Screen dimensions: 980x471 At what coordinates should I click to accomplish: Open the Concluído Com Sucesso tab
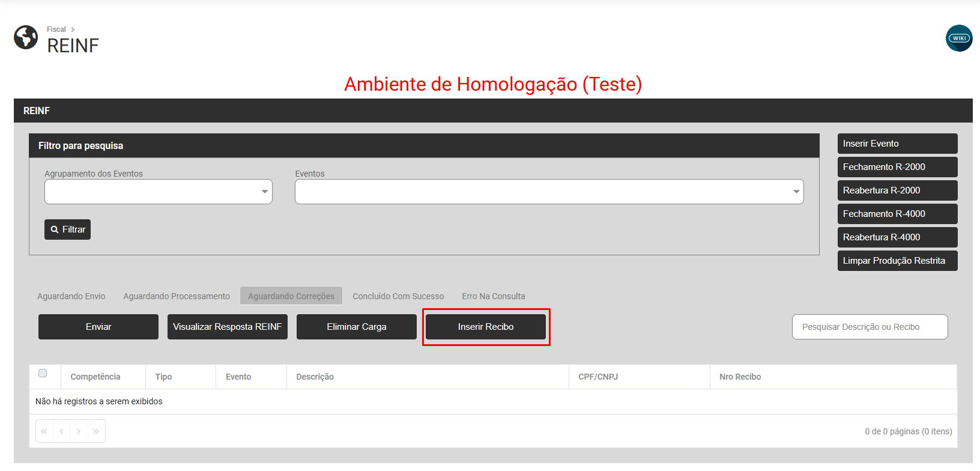(398, 296)
